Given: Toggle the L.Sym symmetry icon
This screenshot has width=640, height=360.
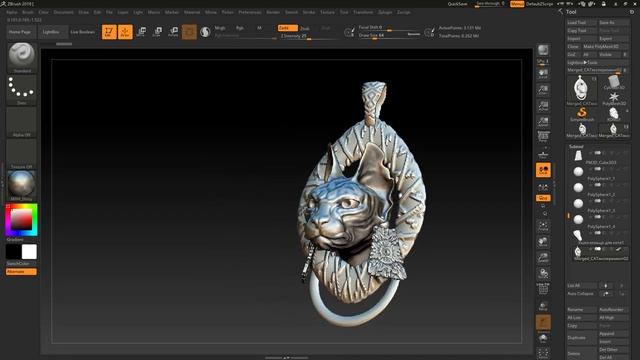Looking at the screenshot, I should point(543,187).
